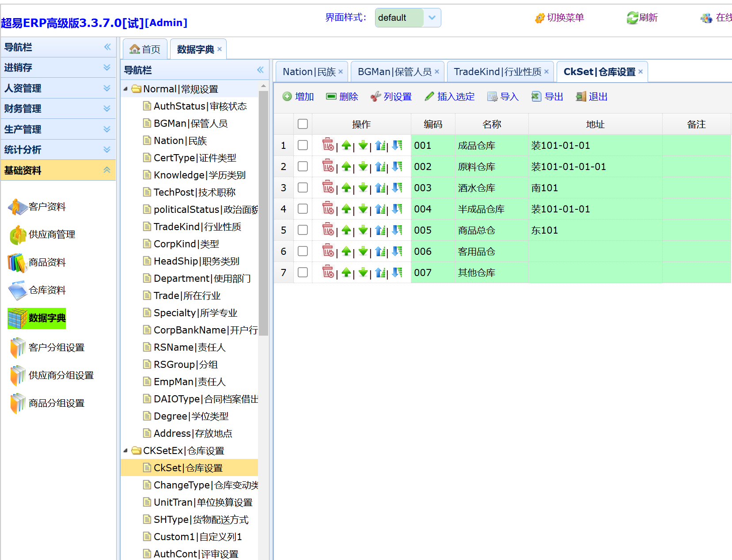Switch to the BGMan|保管人员 tab

click(x=394, y=72)
